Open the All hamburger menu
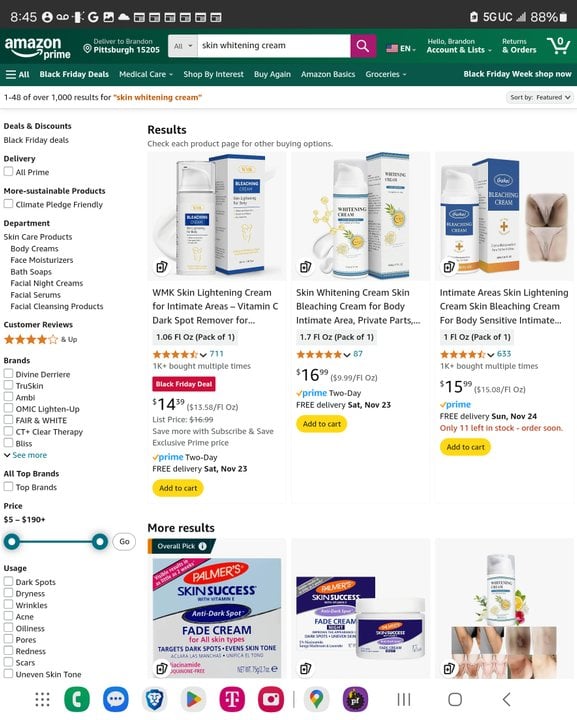The image size is (577, 720). click(x=17, y=74)
